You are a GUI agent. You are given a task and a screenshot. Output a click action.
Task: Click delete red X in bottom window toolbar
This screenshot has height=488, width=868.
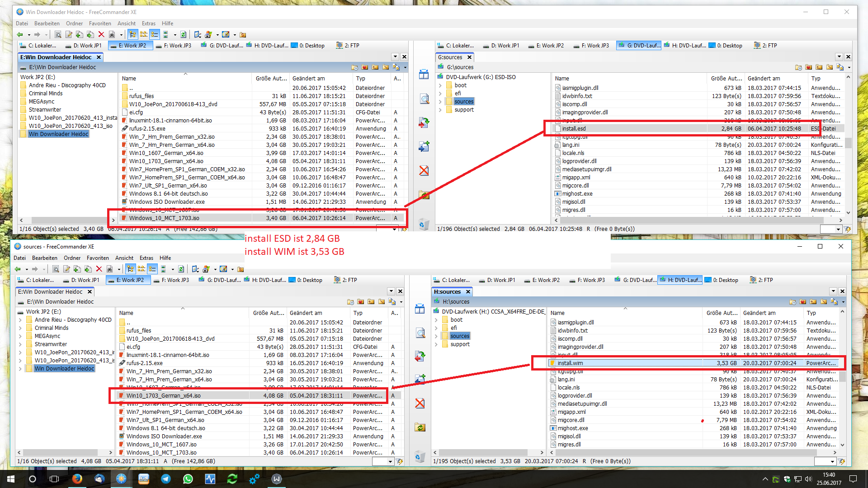click(99, 269)
